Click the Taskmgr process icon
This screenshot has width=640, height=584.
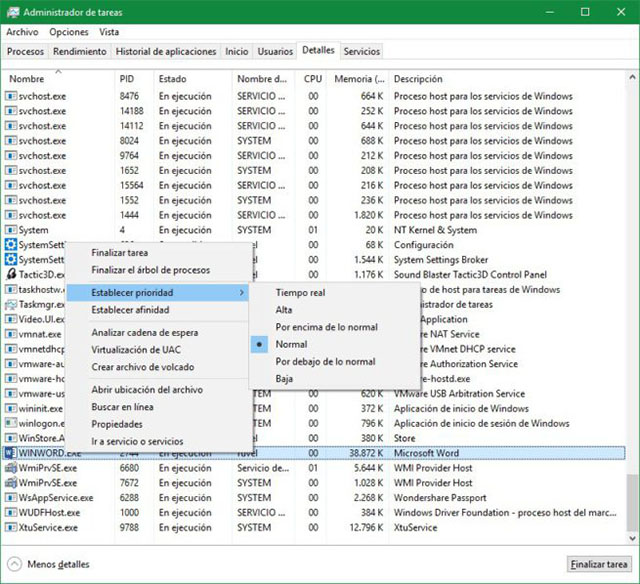coord(11,304)
